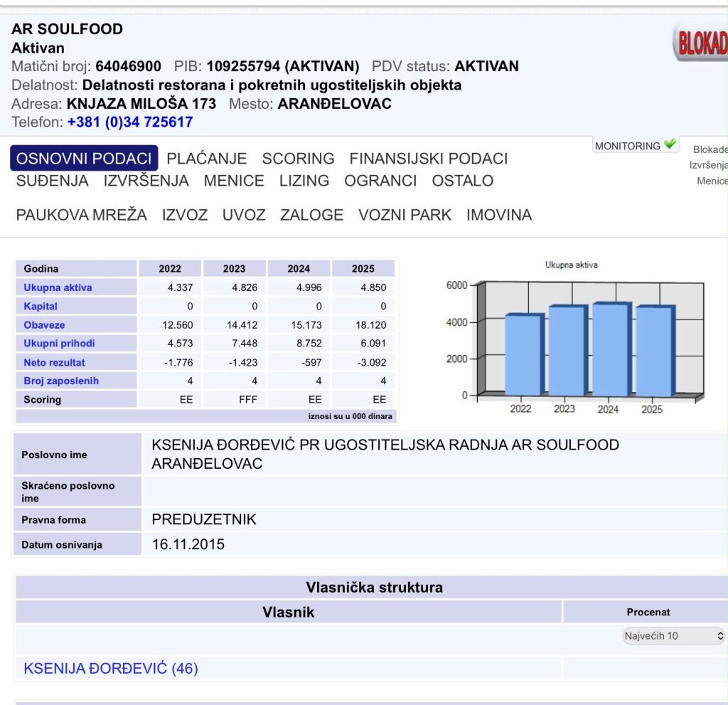The height and width of the screenshot is (705, 728).
Task: Open the IZVRŠENJA tab
Action: point(146,180)
